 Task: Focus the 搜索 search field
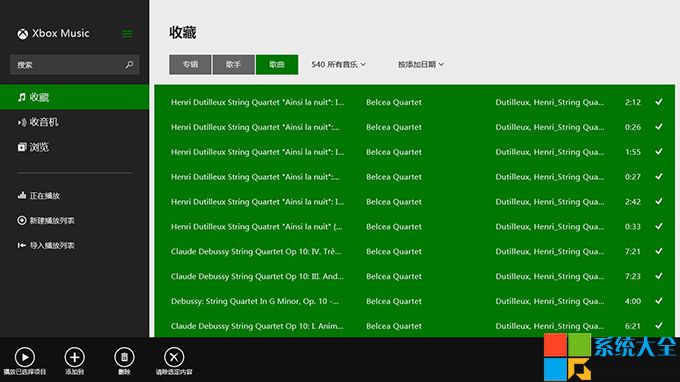75,65
